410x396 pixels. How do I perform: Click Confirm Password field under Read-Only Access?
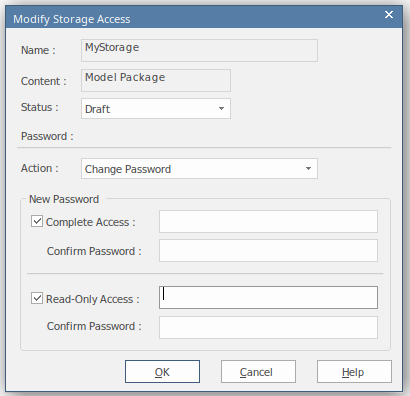pos(268,327)
